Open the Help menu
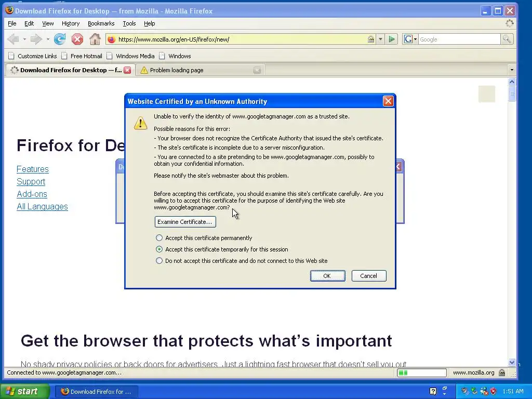 coord(149,23)
